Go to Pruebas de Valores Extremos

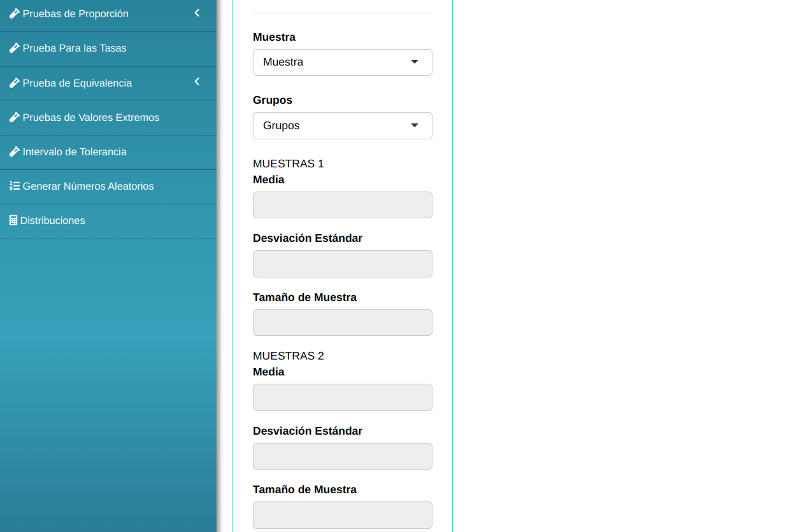coord(90,118)
